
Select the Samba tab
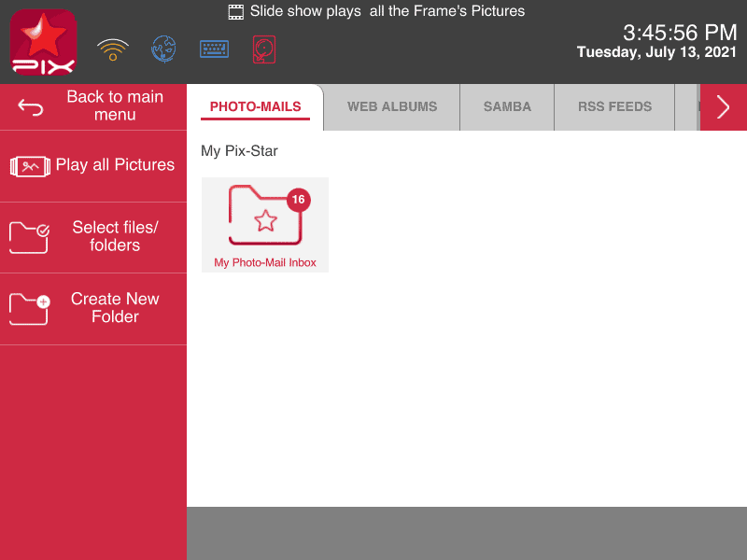(507, 106)
